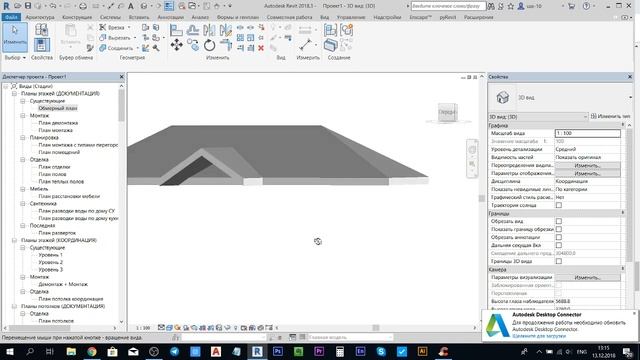Click the Create Assembly icon in Создание
This screenshot has width=640, height=360.
pyautogui.click(x=330, y=30)
